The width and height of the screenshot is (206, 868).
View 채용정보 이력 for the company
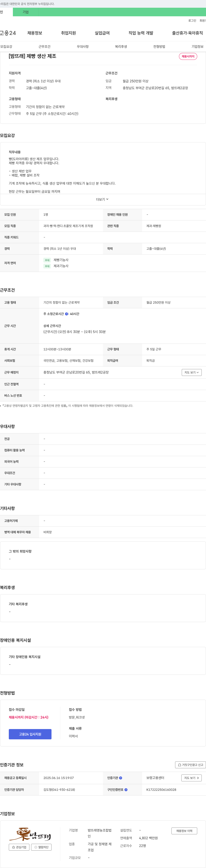coord(184,831)
